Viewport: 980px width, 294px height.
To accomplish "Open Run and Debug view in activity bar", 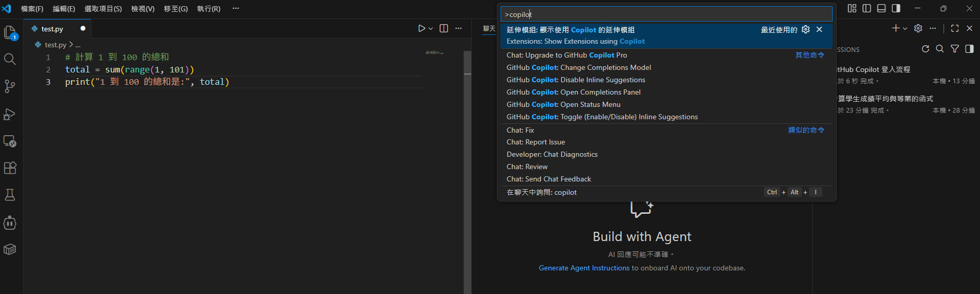I will (x=10, y=114).
